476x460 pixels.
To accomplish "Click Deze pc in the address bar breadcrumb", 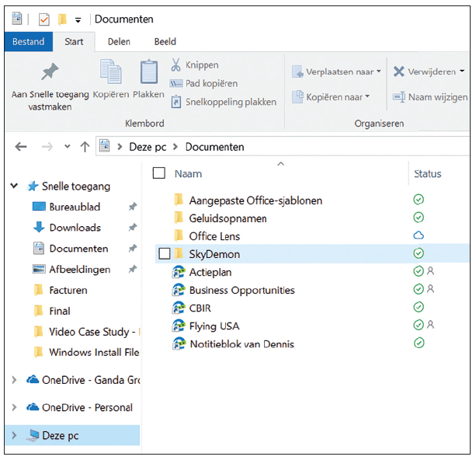I will pyautogui.click(x=148, y=147).
